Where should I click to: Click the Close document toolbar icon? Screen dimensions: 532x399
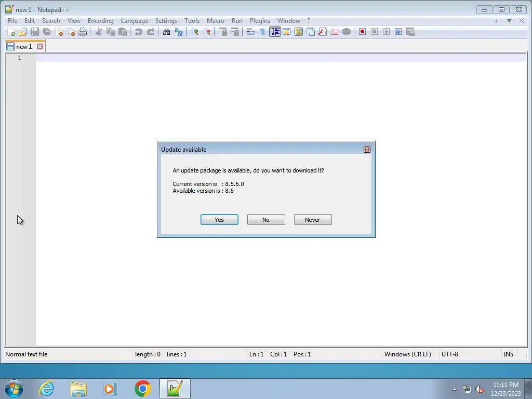coord(59,32)
